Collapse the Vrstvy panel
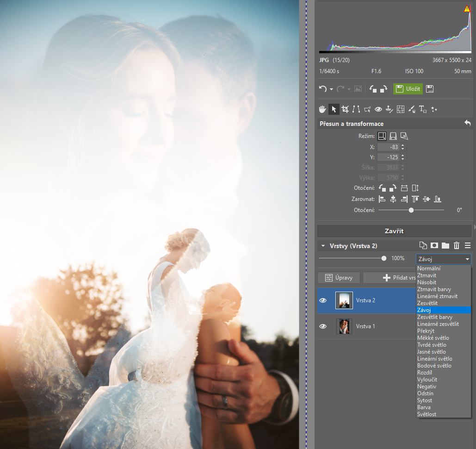 click(322, 246)
